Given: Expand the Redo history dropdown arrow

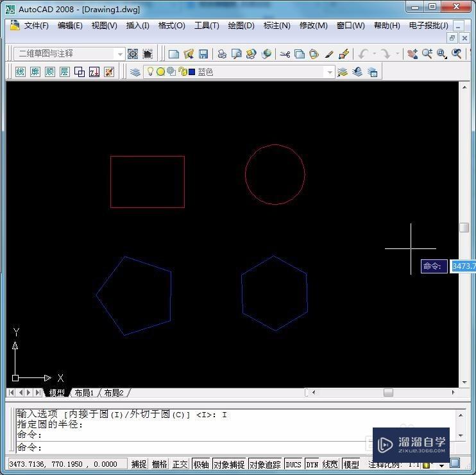Looking at the screenshot, I should pyautogui.click(x=397, y=54).
